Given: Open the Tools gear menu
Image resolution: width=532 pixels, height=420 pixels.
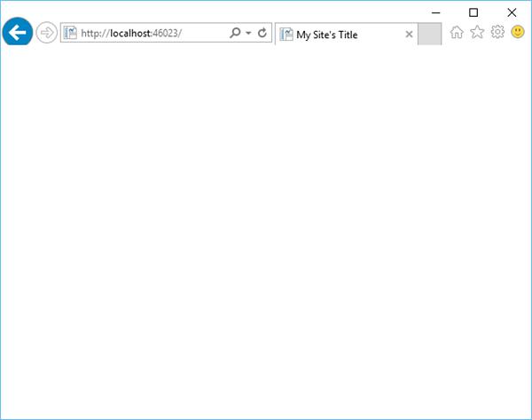Looking at the screenshot, I should (x=497, y=32).
